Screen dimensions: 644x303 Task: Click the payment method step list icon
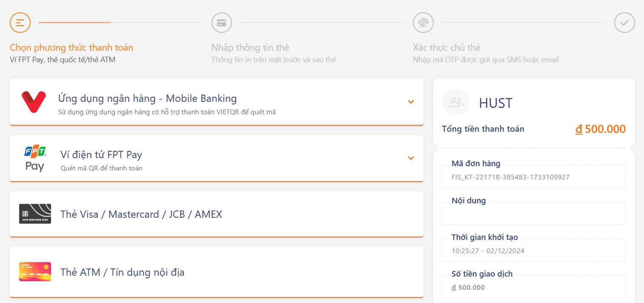20,23
